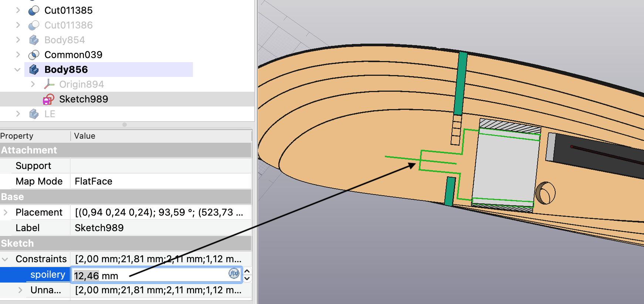This screenshot has width=644, height=304.
Task: Collapse the Constraints property group
Action: [5, 259]
